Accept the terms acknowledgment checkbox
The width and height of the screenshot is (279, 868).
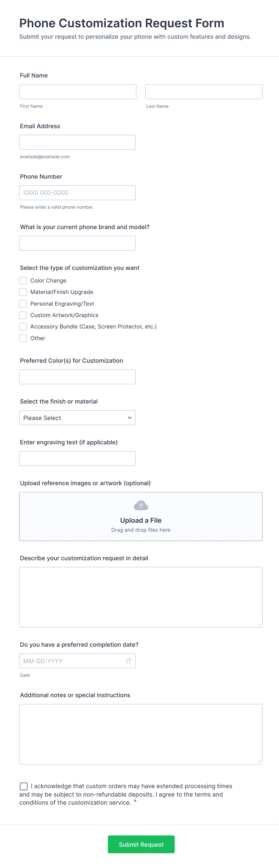[x=24, y=786]
